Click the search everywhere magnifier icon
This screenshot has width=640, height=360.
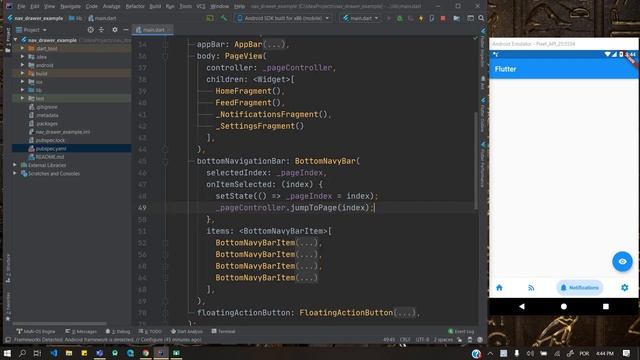[481, 18]
